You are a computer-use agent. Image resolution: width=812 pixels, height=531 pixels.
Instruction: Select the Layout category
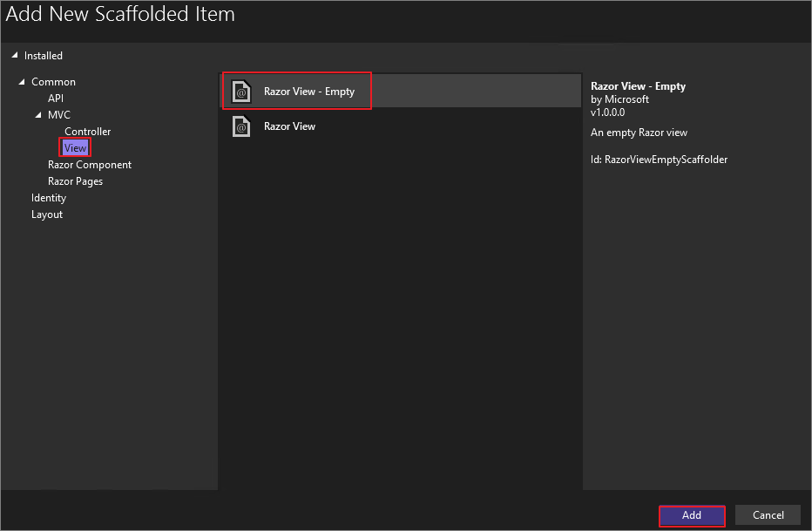46,214
